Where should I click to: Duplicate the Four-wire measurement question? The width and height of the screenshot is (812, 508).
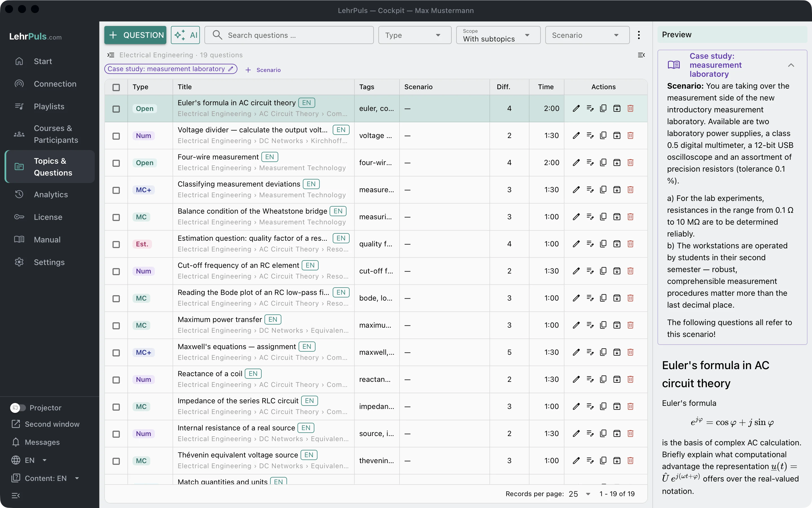(603, 163)
